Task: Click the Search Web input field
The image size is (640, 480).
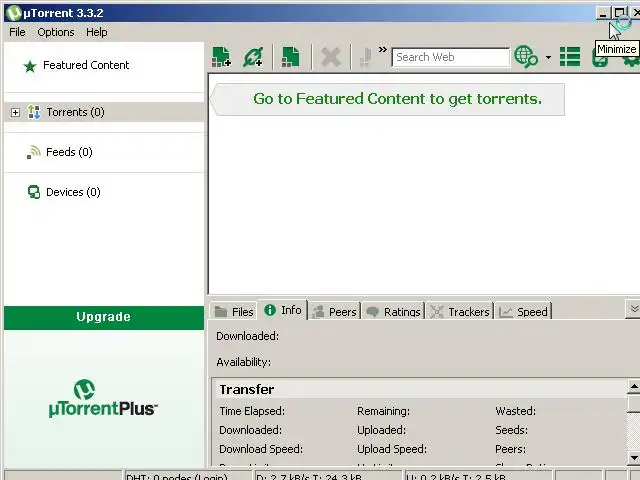Action: 451,57
